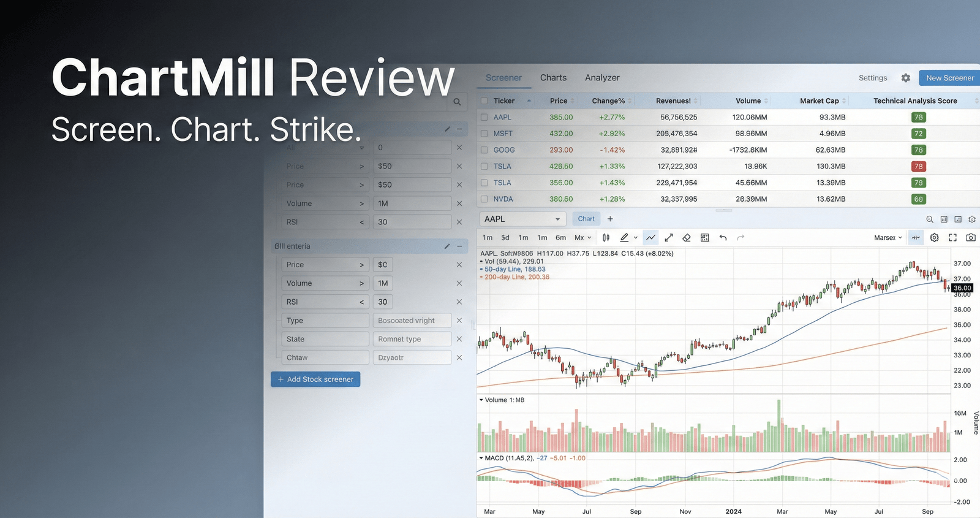Activate the trend line tool
The height and width of the screenshot is (518, 980).
click(x=650, y=238)
